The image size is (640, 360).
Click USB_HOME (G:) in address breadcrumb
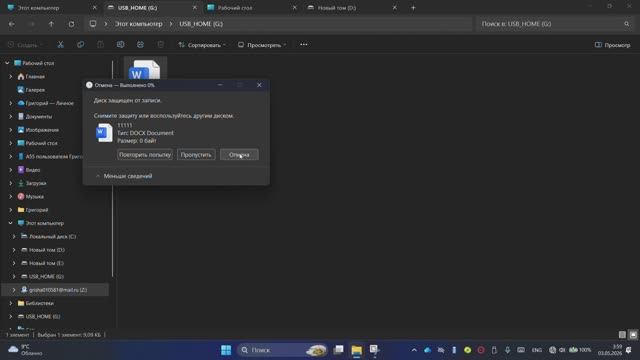[x=201, y=24]
